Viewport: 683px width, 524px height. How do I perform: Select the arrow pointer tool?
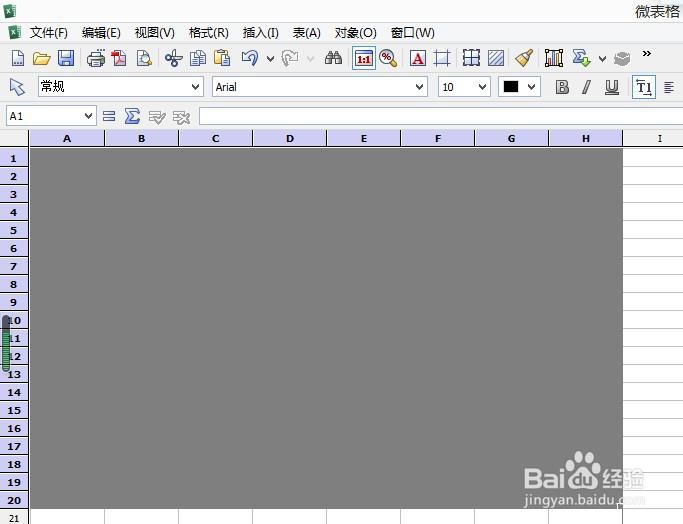click(x=17, y=87)
